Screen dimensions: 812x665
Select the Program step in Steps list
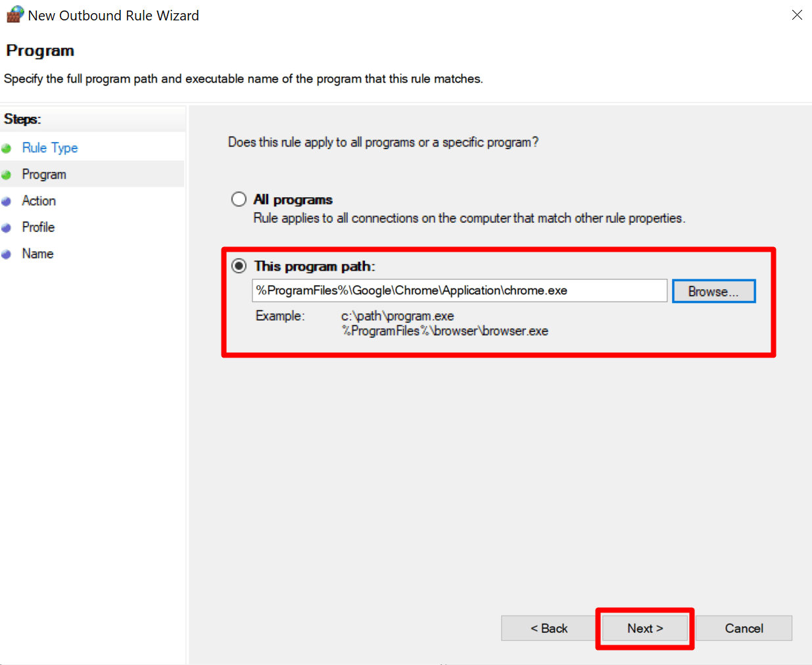tap(44, 174)
